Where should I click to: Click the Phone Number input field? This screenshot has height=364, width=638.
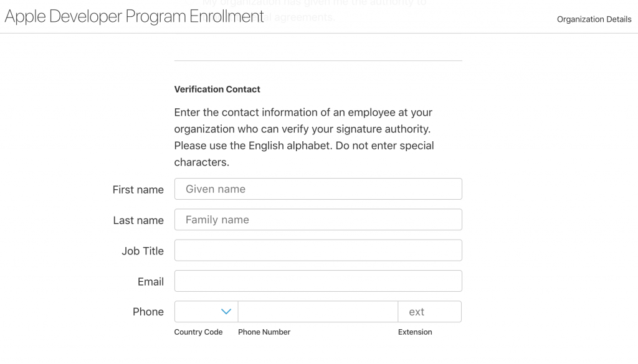tap(318, 311)
